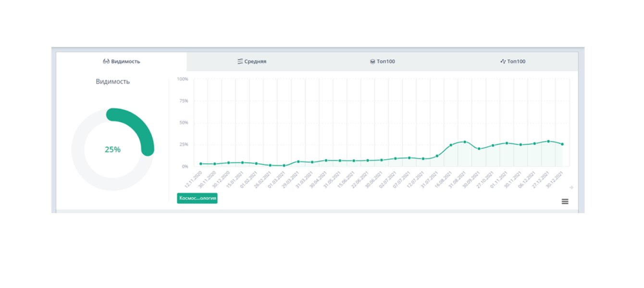Open the chart hamburger menu
Image resolution: width=644 pixels, height=288 pixels.
(565, 202)
